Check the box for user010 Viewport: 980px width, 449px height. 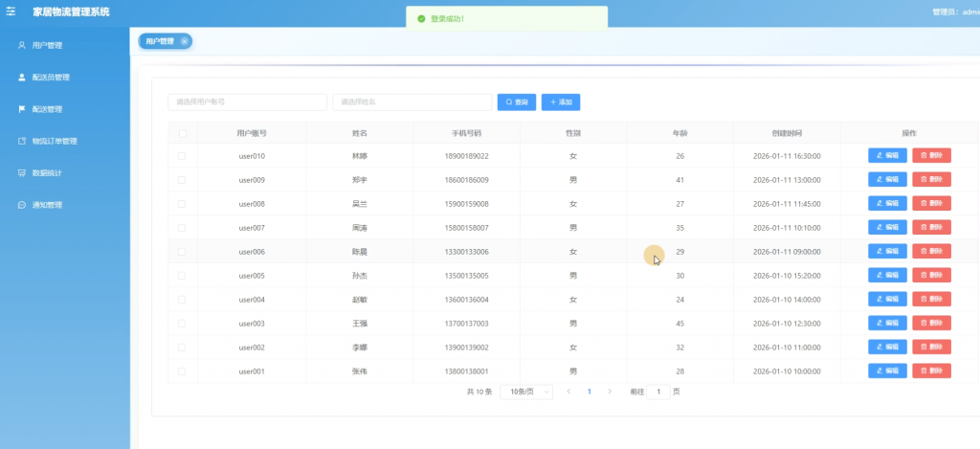click(x=182, y=156)
